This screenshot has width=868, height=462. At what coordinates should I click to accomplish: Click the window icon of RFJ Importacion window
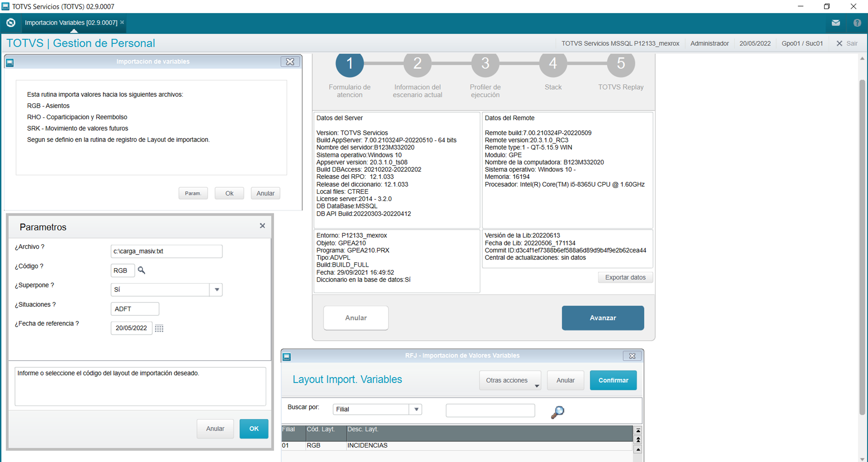tap(287, 356)
